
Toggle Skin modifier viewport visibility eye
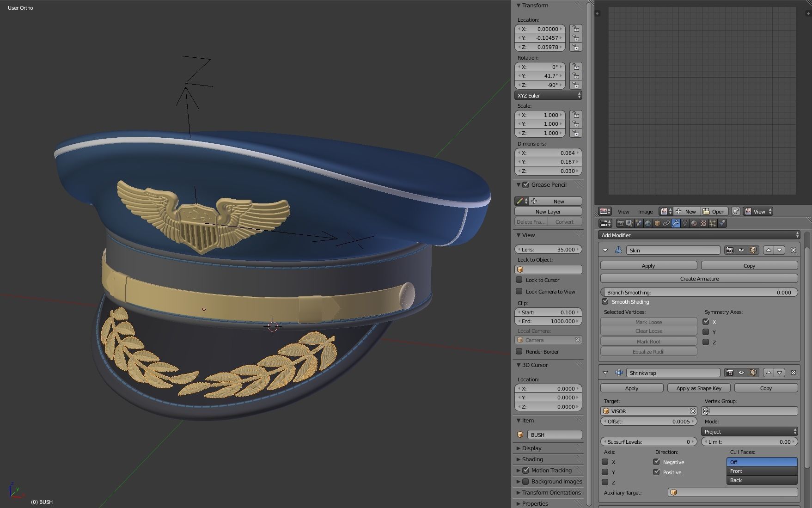pyautogui.click(x=742, y=250)
